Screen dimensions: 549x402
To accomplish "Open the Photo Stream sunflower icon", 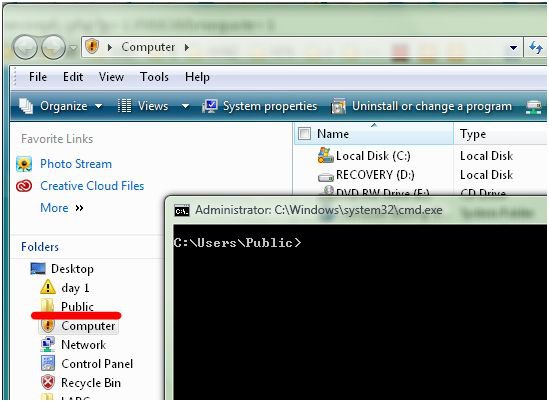I will [x=24, y=164].
